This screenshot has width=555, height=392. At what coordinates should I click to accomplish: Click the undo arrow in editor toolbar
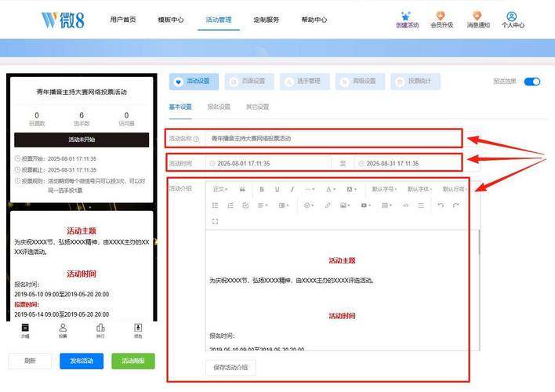tap(441, 205)
